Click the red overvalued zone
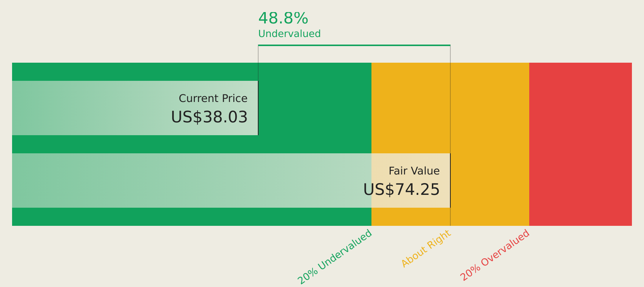Screen dimensions: 644x287 coord(581,144)
